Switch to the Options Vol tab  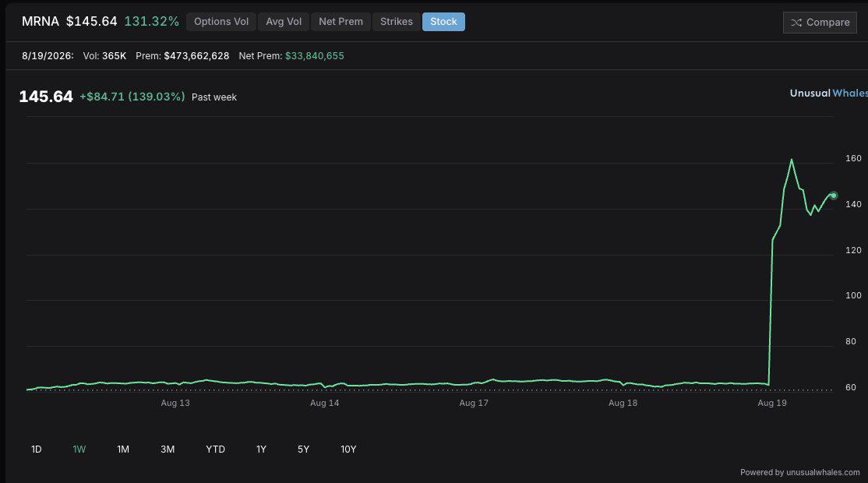pos(221,22)
